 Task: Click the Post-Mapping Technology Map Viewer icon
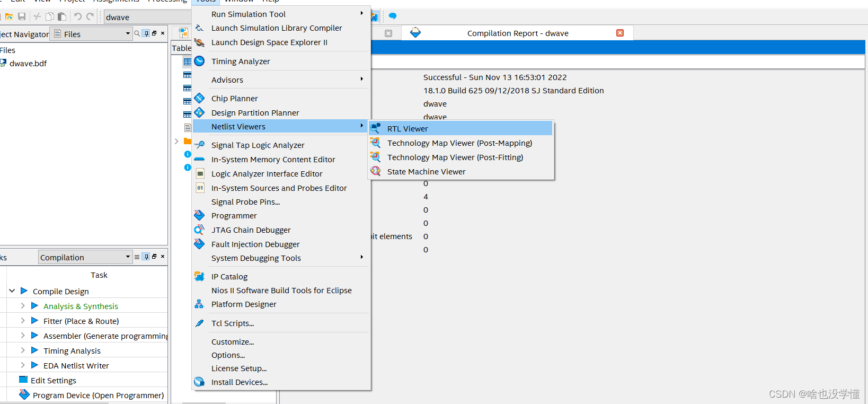[376, 143]
